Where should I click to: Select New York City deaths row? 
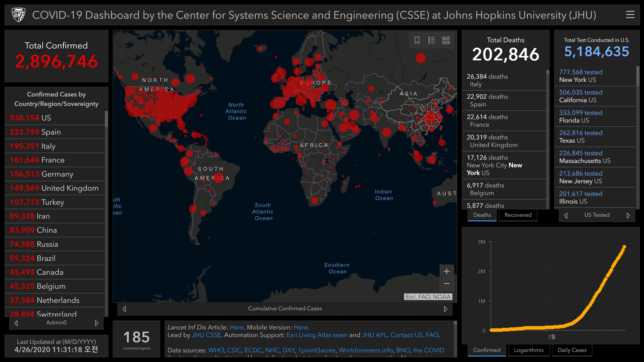point(504,165)
